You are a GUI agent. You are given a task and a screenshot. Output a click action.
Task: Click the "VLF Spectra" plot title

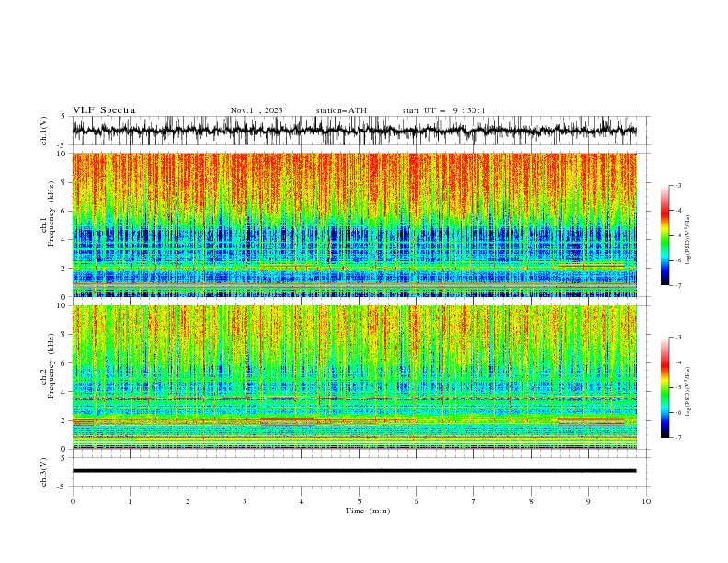(104, 110)
